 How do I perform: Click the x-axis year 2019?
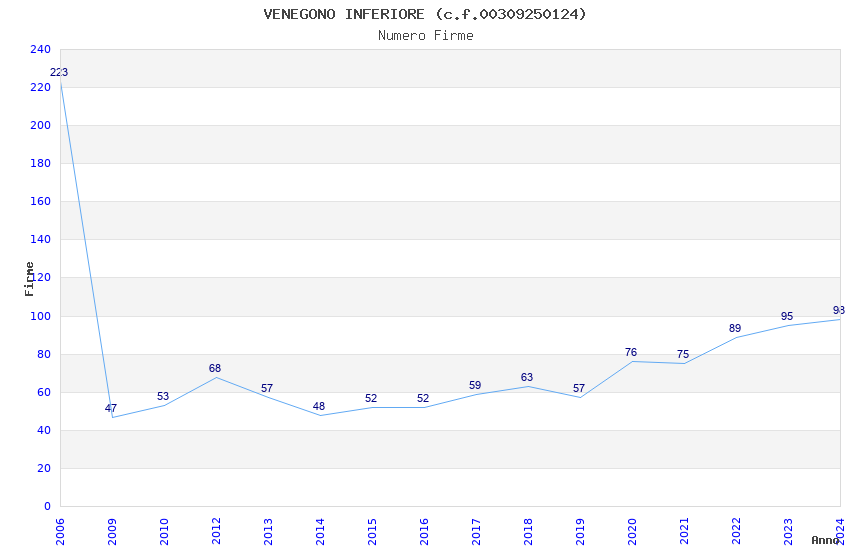[580, 532]
